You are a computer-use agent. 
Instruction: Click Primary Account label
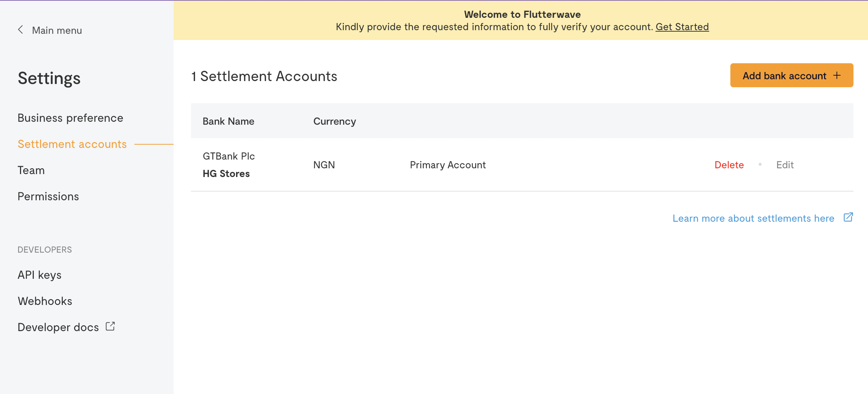tap(448, 165)
